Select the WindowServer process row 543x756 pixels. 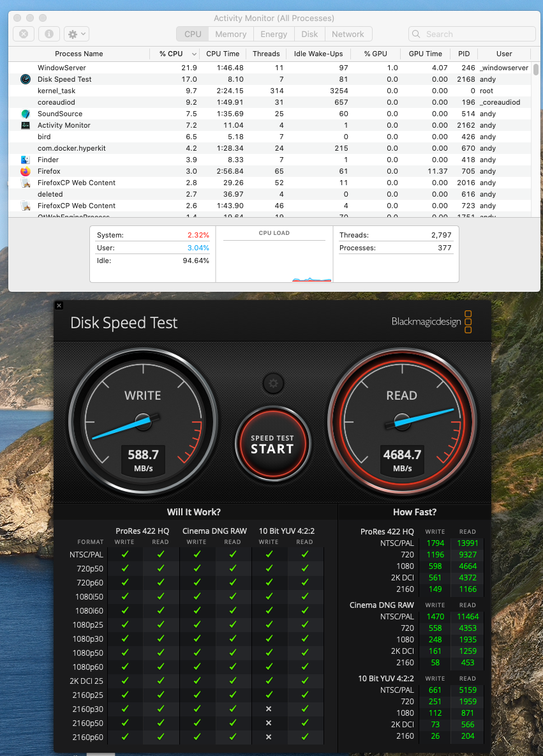(270, 68)
